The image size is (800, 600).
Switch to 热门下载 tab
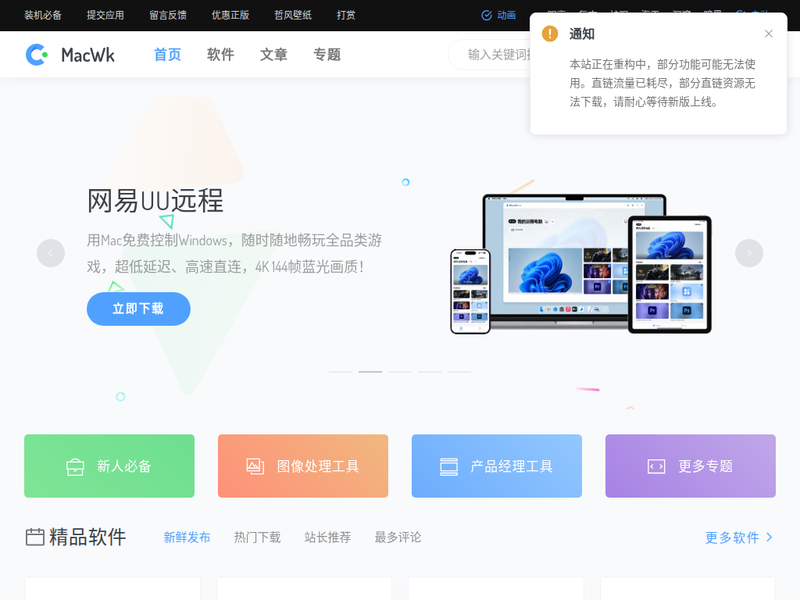(x=257, y=537)
